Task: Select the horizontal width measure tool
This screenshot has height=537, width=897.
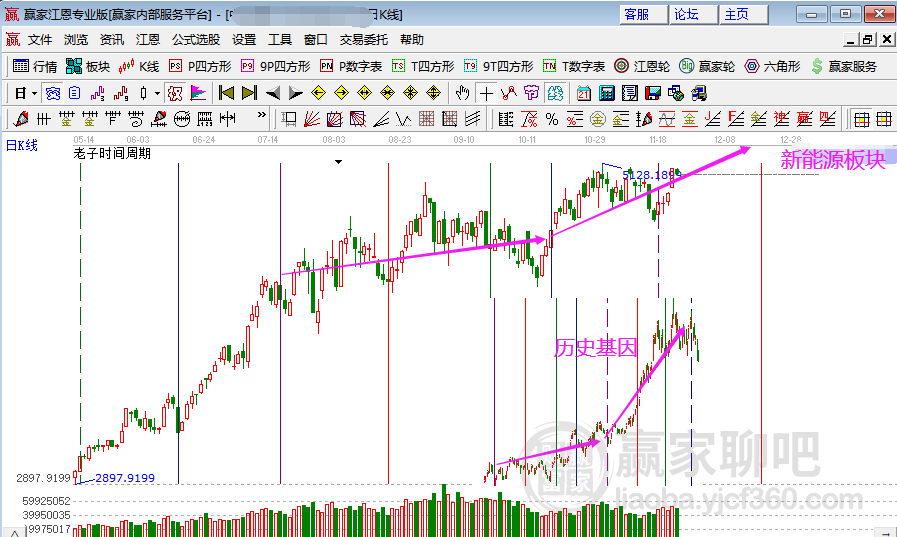Action: click(x=228, y=119)
